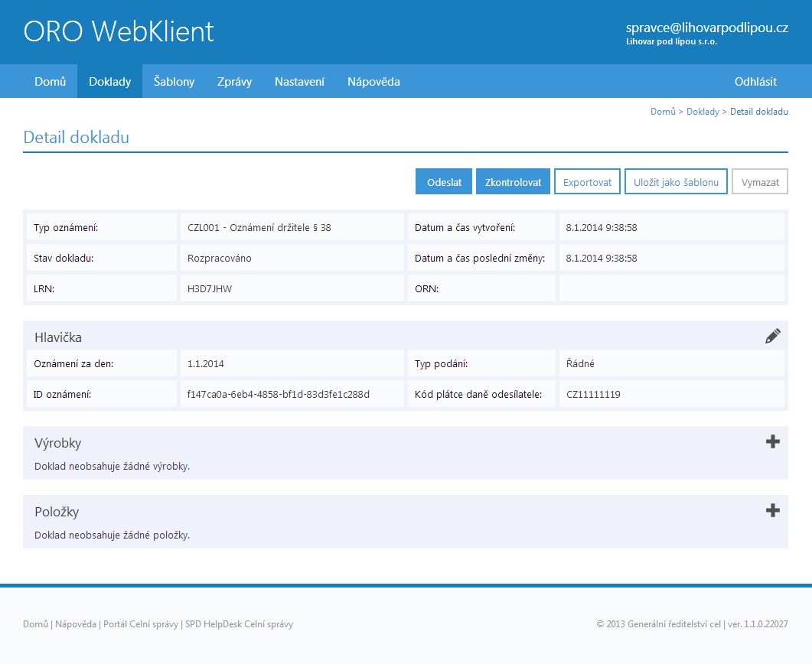Click 'Doklad neobsahuje žádné položky.' message
The image size is (812, 664).
pyautogui.click(x=112, y=535)
